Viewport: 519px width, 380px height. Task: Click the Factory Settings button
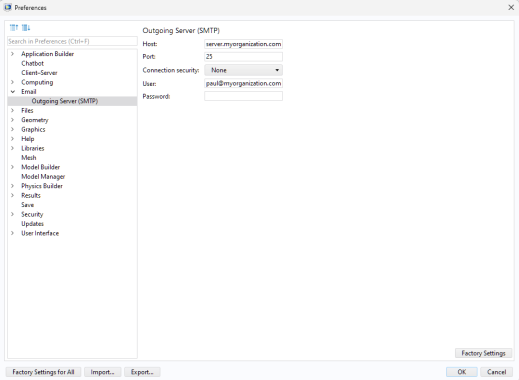click(483, 353)
